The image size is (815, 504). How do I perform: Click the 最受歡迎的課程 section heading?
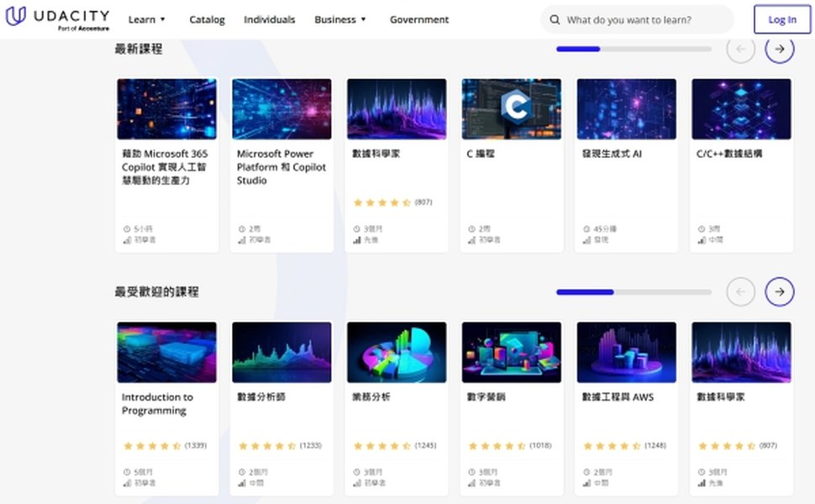tap(157, 292)
